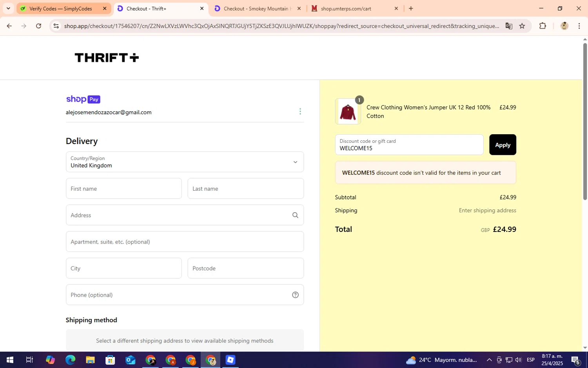This screenshot has width=588, height=368.
Task: Click the WELCOME15 invalid code message
Action: pyautogui.click(x=425, y=173)
